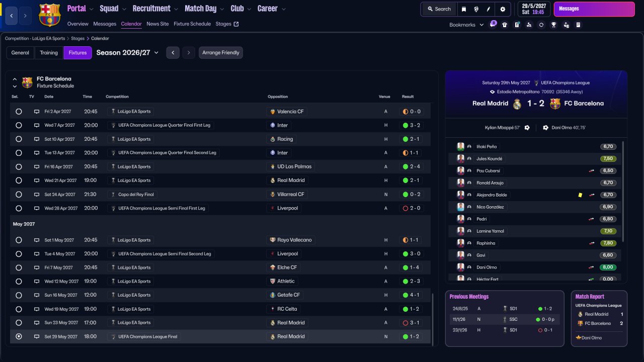Select the Villarreal CF Copa del Rey radio
Image resolution: width=644 pixels, height=362 pixels.
click(x=19, y=194)
